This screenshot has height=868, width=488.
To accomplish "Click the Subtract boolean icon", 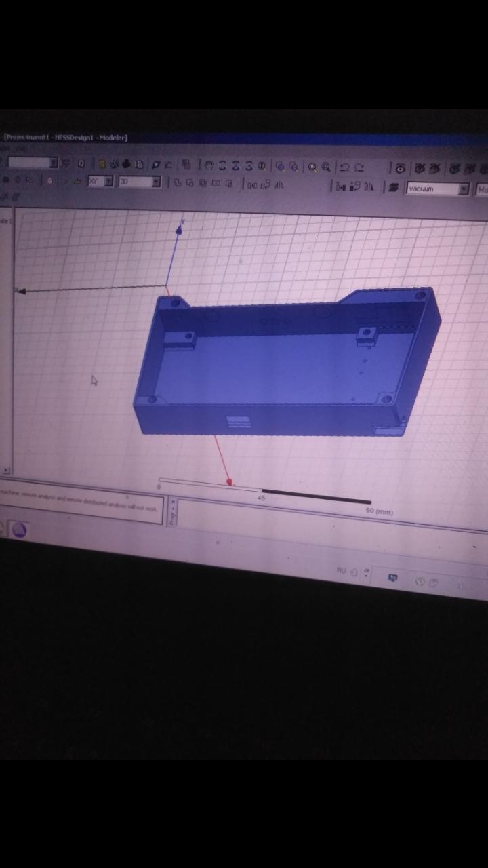I will point(190,183).
